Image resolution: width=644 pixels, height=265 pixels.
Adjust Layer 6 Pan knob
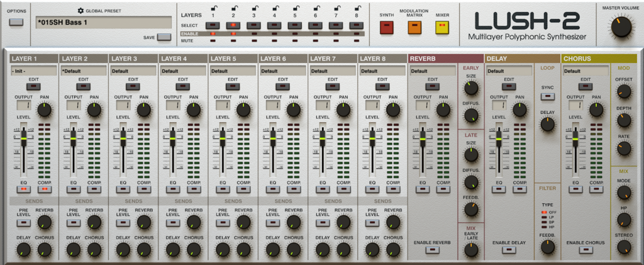coord(293,110)
